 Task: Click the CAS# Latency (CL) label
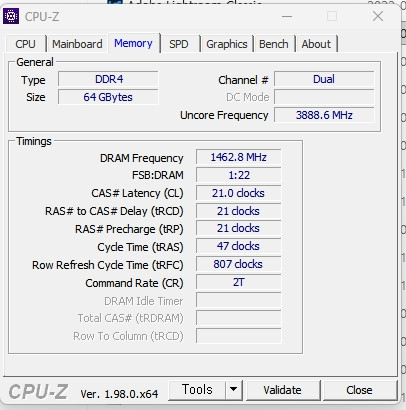[137, 193]
